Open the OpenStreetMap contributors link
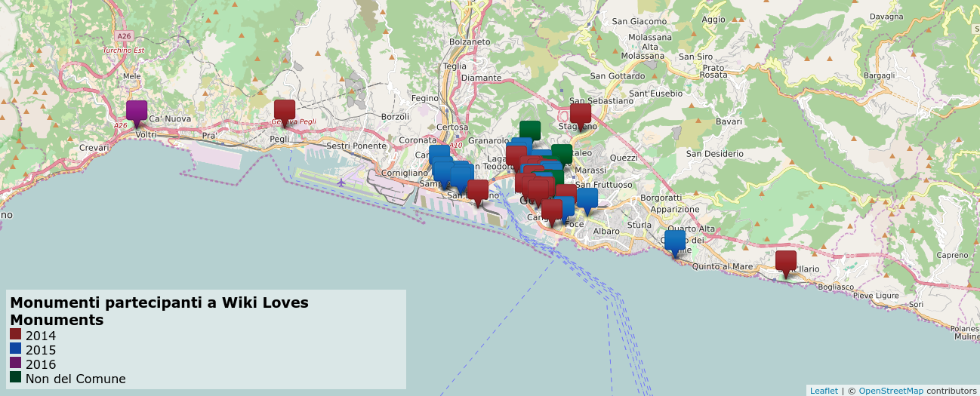Image resolution: width=980 pixels, height=396 pixels. click(891, 391)
